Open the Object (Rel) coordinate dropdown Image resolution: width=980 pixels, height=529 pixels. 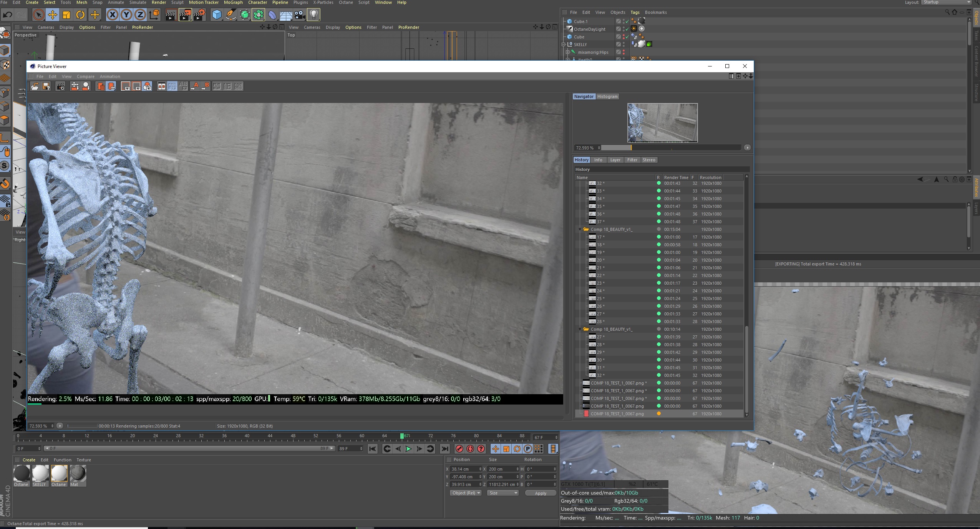466,493
